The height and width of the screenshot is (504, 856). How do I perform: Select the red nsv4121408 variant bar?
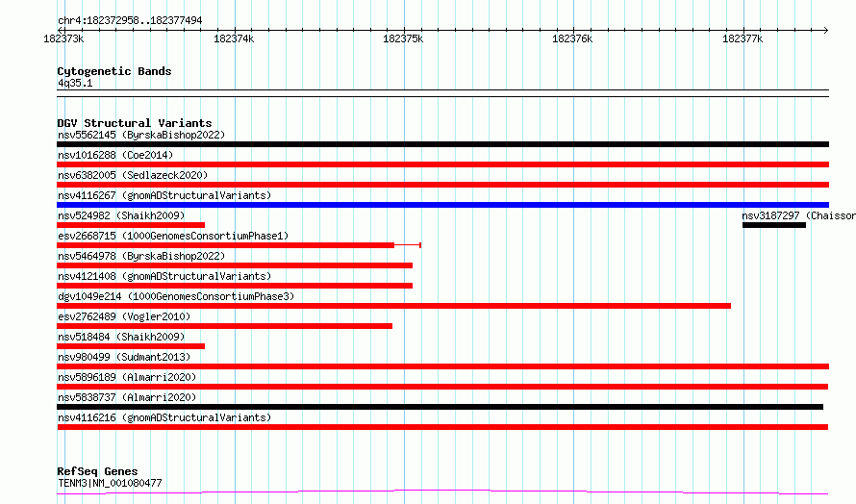click(x=235, y=286)
